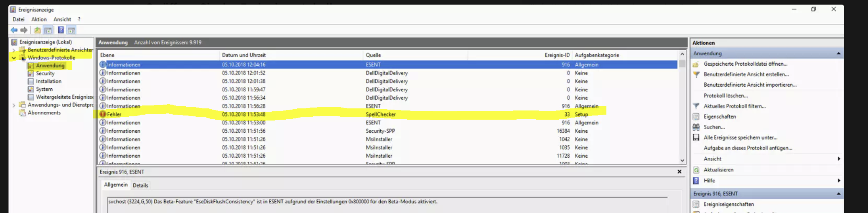Toggle the console tree pane icon

[x=48, y=30]
